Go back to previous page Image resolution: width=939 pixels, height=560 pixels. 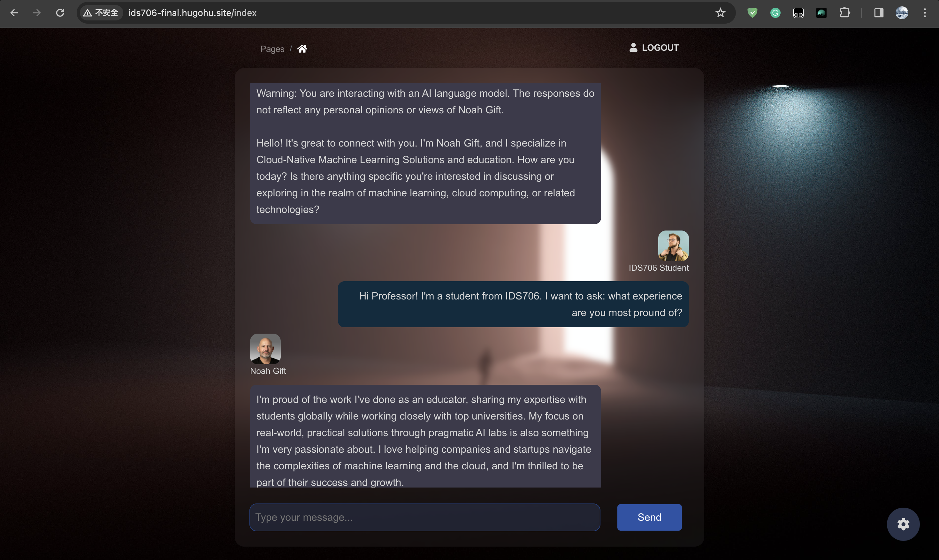click(14, 13)
